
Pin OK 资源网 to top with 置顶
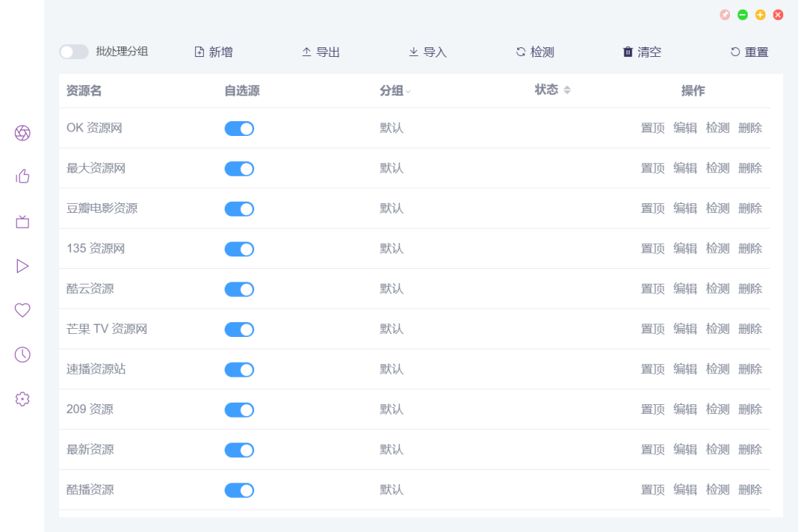click(x=652, y=128)
